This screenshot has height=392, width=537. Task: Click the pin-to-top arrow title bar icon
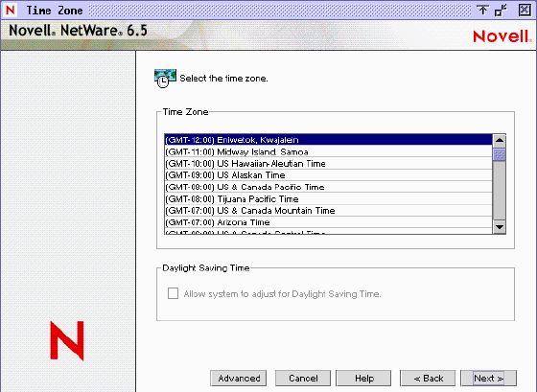tap(483, 11)
